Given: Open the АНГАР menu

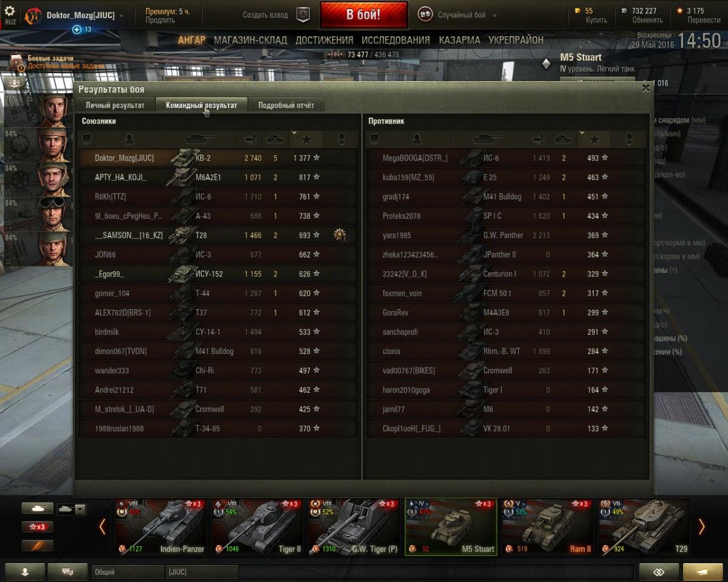Looking at the screenshot, I should coord(192,40).
